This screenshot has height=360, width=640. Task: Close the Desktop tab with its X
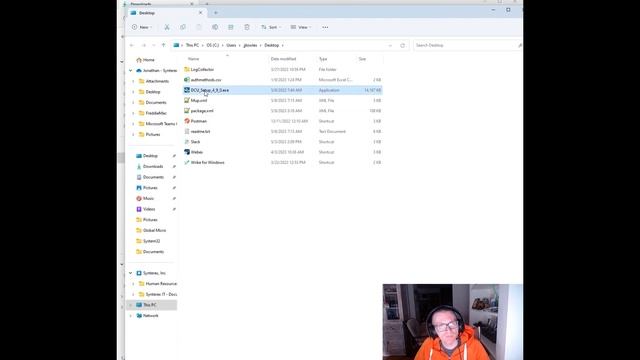(200, 13)
